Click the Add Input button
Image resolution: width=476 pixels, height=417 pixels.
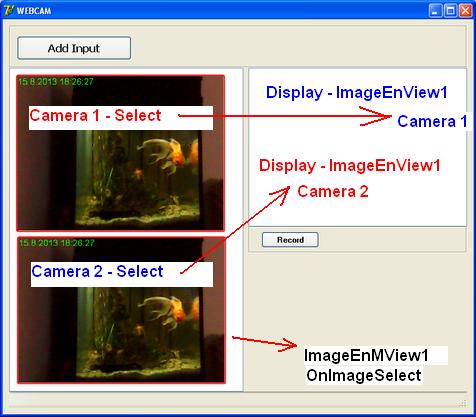[74, 48]
